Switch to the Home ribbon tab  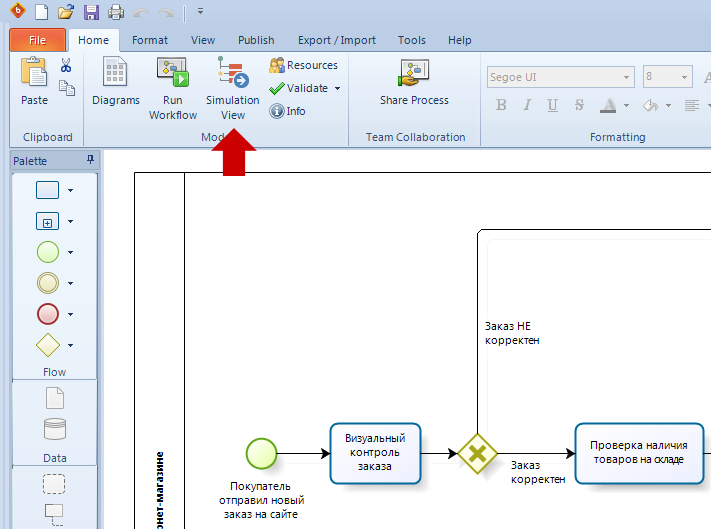pyautogui.click(x=93, y=40)
